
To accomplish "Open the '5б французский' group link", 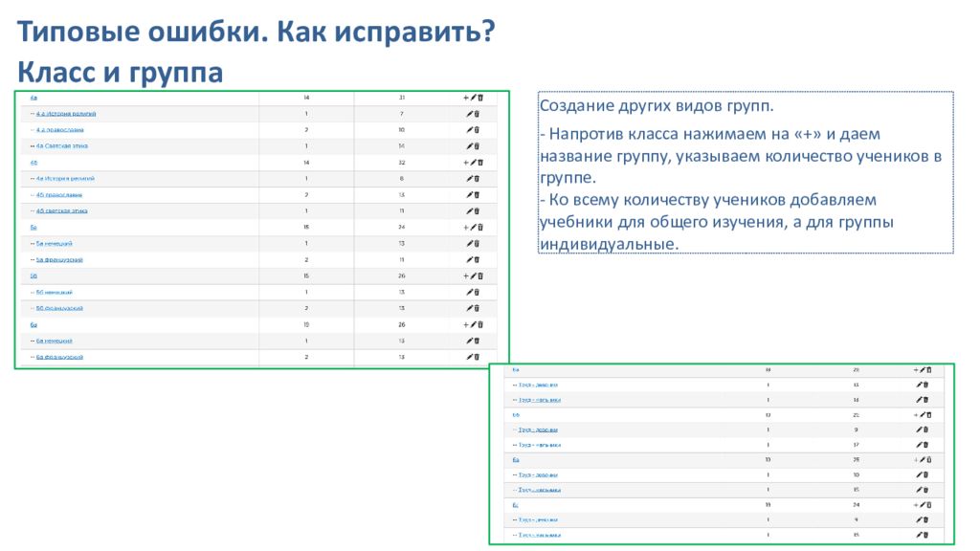I will tap(58, 309).
